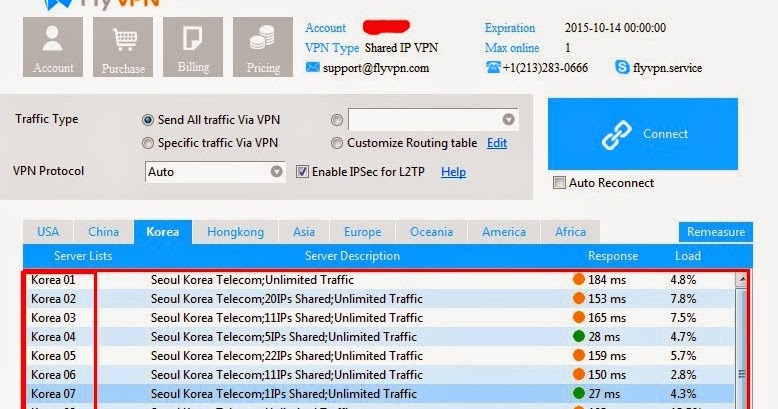Switch to the Oceania tab
The image size is (778, 409).
431,232
